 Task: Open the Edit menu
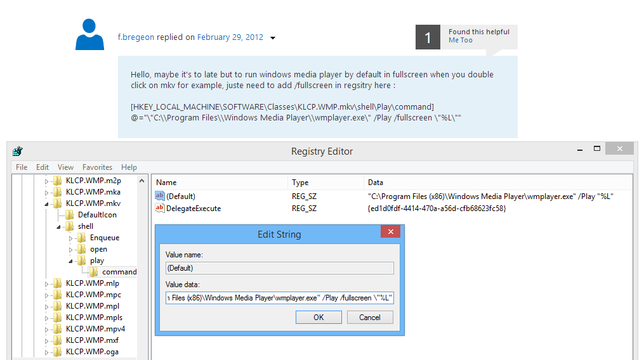click(43, 167)
